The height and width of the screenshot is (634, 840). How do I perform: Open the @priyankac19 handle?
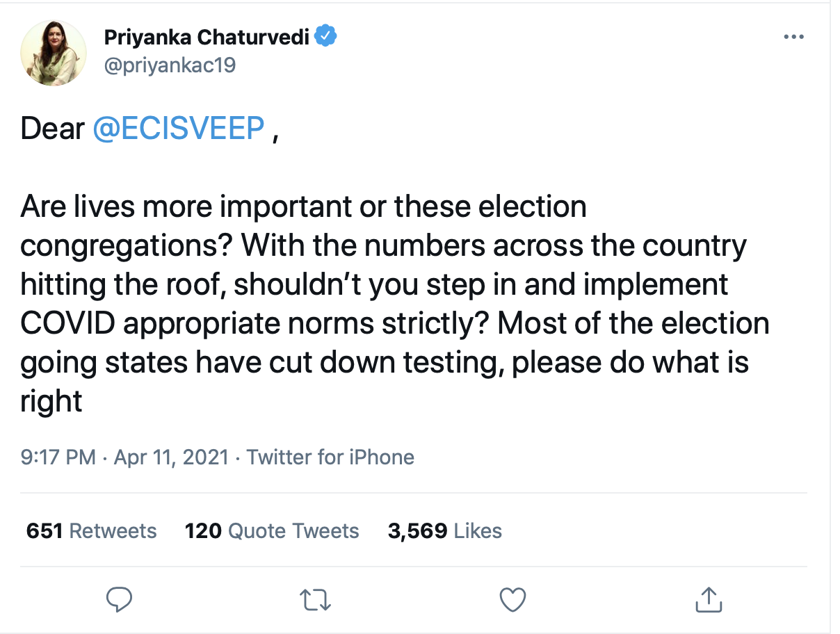pyautogui.click(x=170, y=65)
